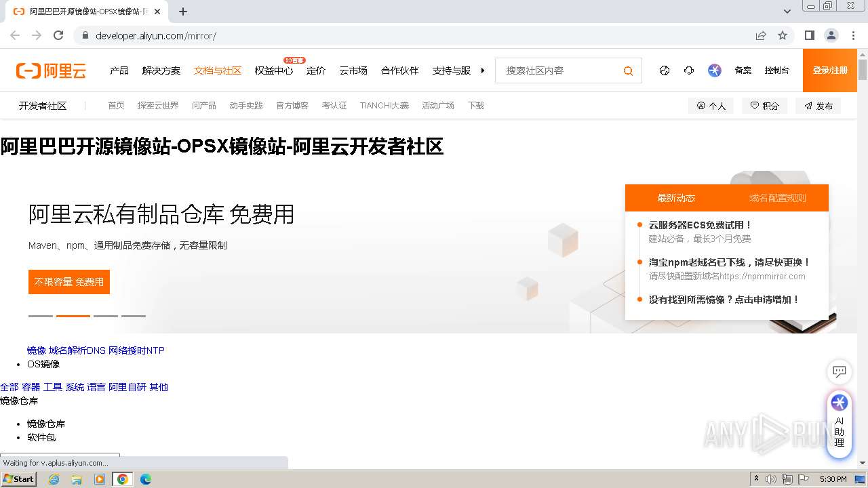Open 下载 nav item
Image resolution: width=868 pixels, height=488 pixels.
pyautogui.click(x=476, y=106)
